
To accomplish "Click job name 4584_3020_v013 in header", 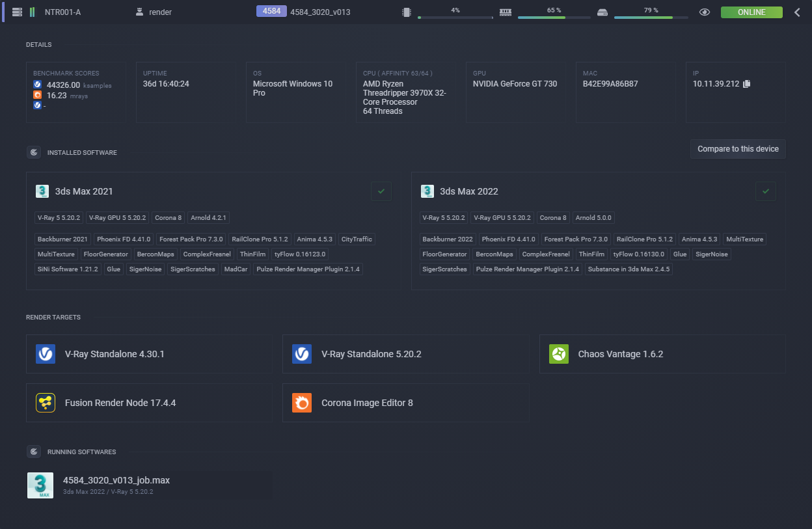I will pyautogui.click(x=320, y=12).
